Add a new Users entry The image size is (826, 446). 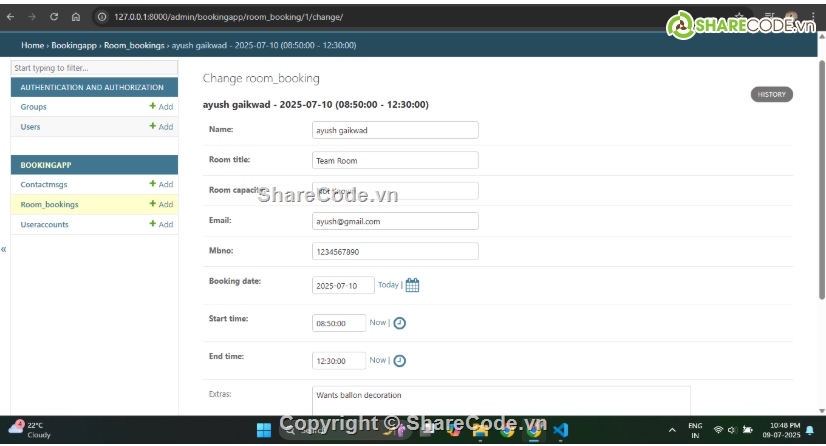(161, 127)
